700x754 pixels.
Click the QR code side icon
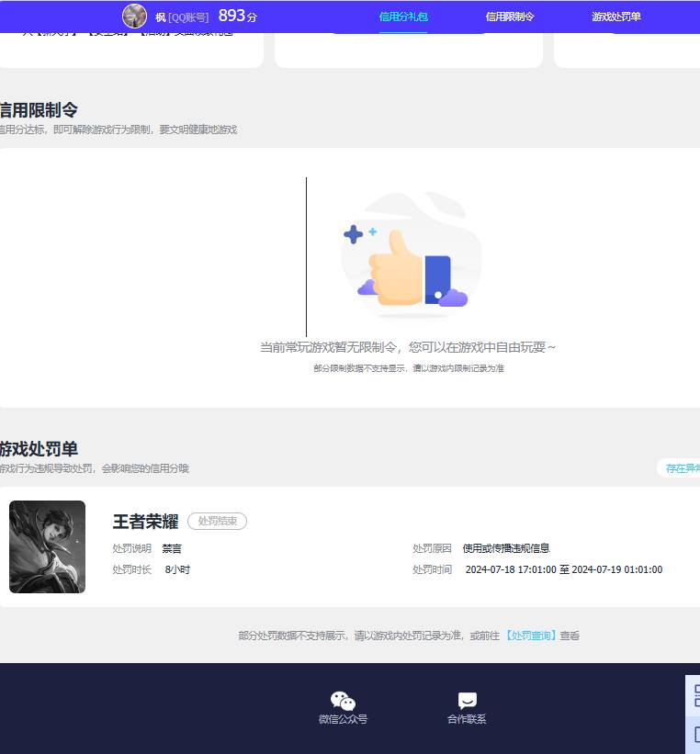tap(695, 696)
